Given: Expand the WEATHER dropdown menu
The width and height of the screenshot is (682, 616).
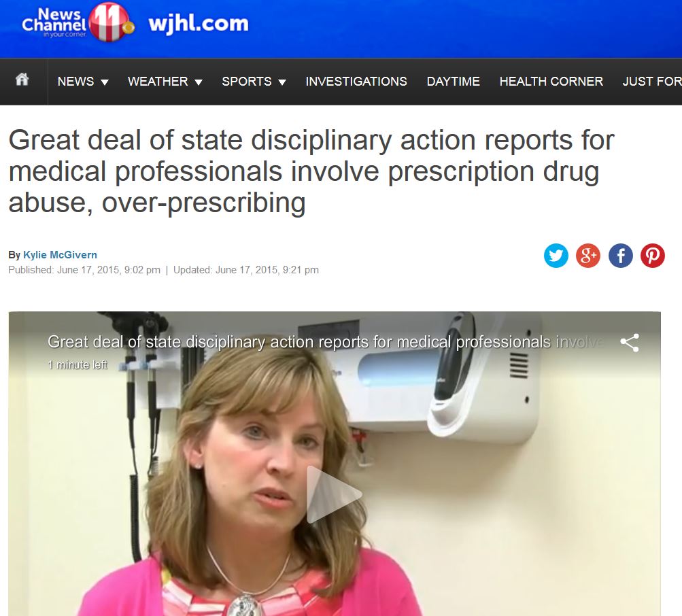Looking at the screenshot, I should 165,82.
